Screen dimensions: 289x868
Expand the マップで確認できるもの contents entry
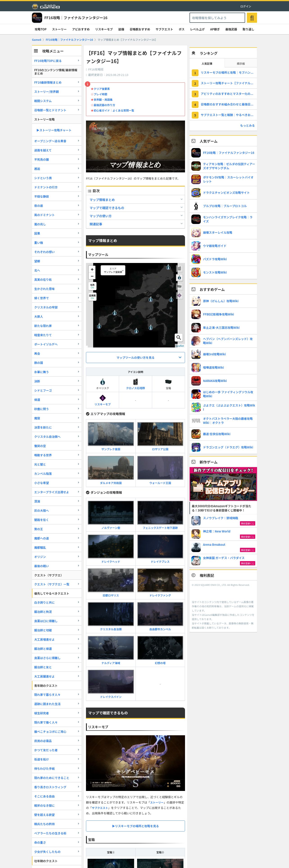(135, 208)
